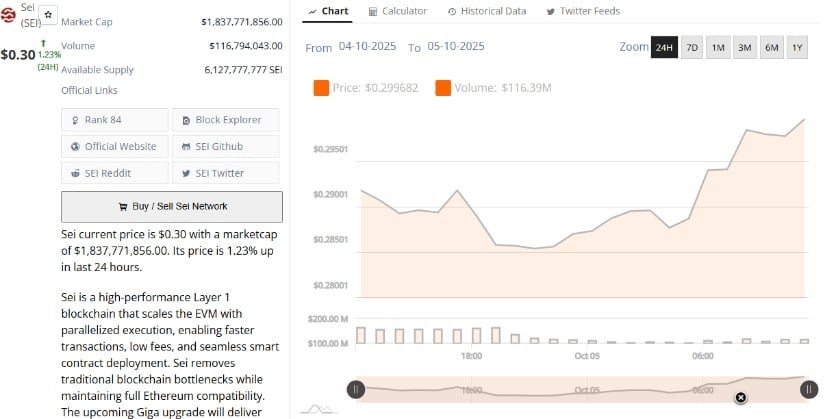
Task: Click the black X icon on range navigator
Action: click(740, 397)
